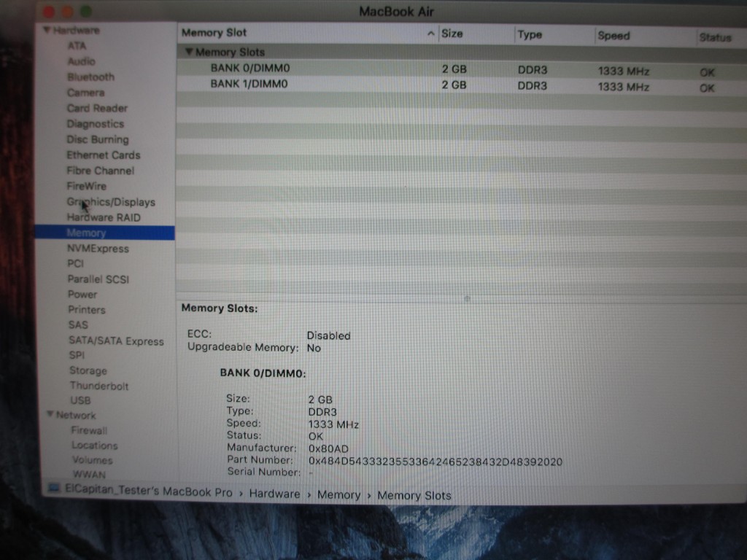
Task: Select SAS in the sidebar
Action: pos(78,324)
